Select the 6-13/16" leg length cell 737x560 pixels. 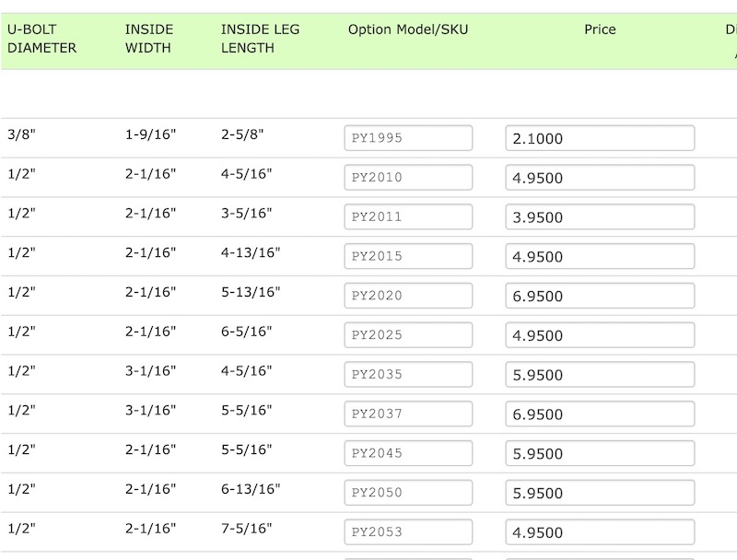pos(251,489)
